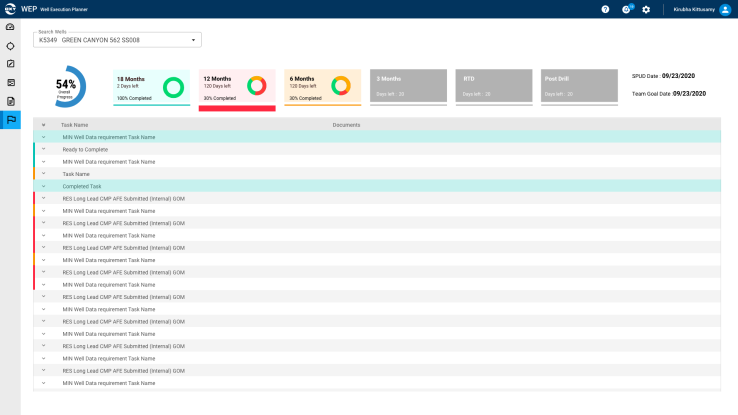Open the checklist card icon in sidebar
This screenshot has width=738, height=415.
point(10,83)
